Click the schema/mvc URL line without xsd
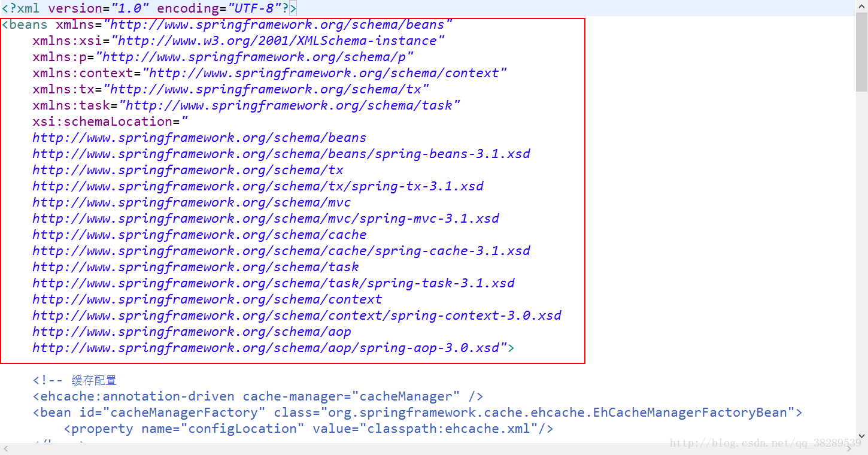The image size is (868, 455). coord(192,203)
